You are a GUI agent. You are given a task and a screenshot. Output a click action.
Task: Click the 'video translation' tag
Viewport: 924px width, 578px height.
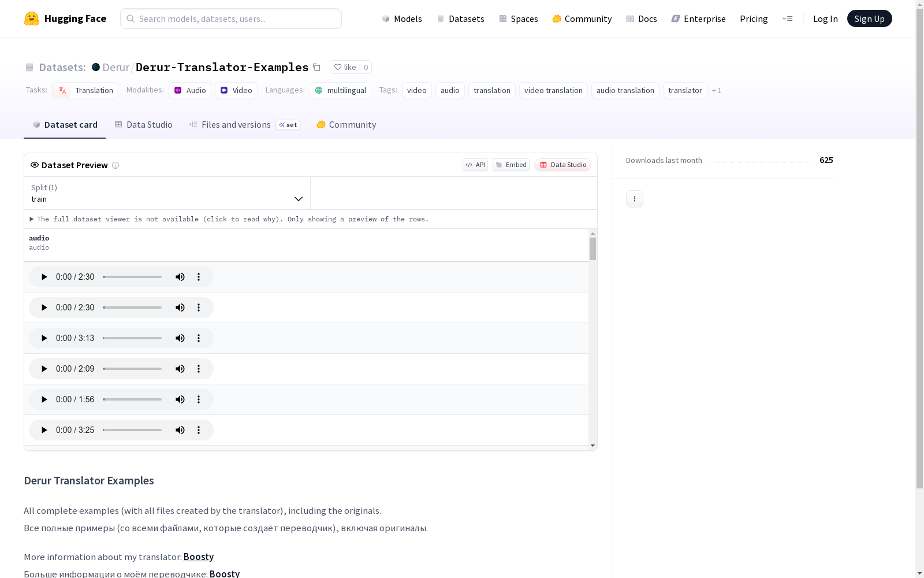pos(553,90)
